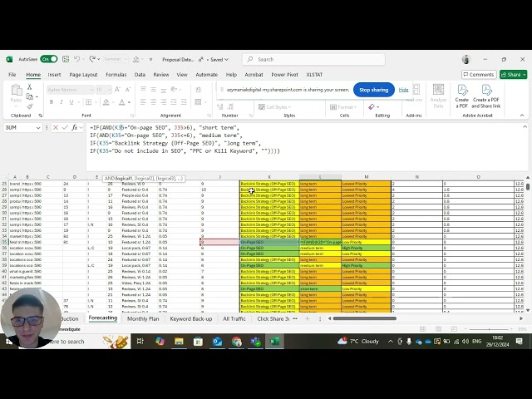This screenshot has height=399, width=532.
Task: Toggle Underline formatting
Action: 71,102
